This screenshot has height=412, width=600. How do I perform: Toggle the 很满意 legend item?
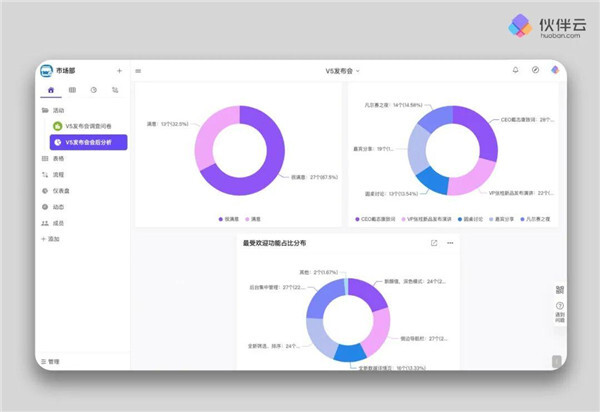pos(226,218)
